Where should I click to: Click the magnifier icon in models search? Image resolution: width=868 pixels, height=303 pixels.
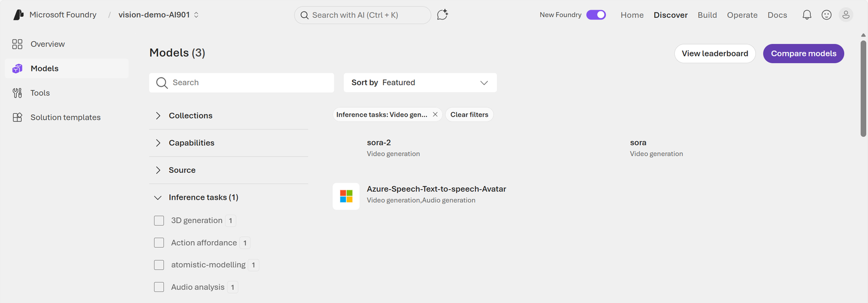(x=162, y=82)
